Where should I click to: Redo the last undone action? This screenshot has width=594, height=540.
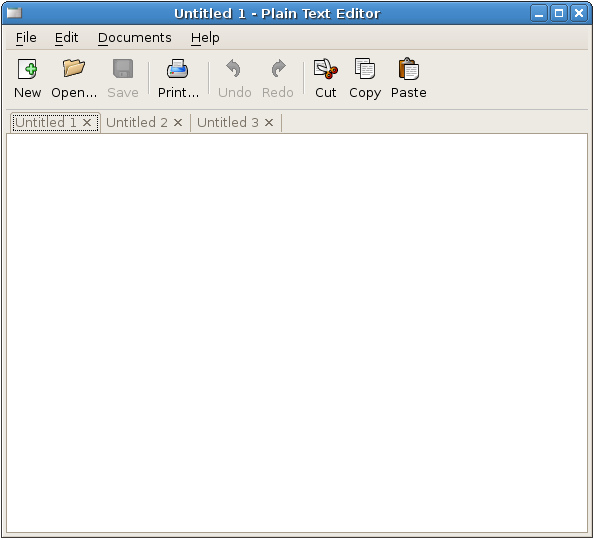278,69
